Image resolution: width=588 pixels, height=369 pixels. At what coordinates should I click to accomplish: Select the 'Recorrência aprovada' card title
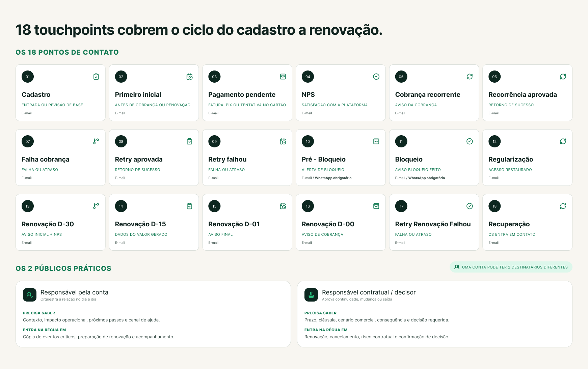pos(523,95)
